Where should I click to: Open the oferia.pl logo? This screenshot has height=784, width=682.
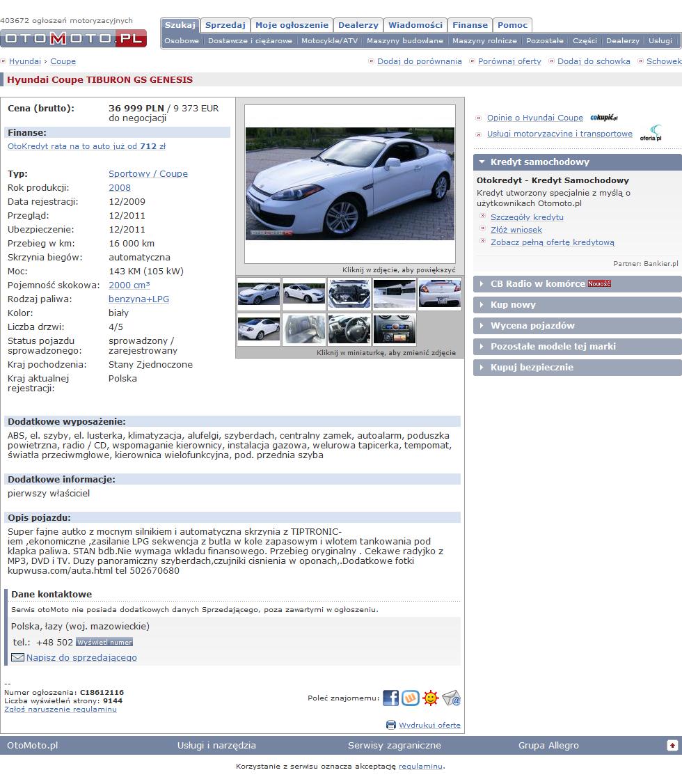651,133
